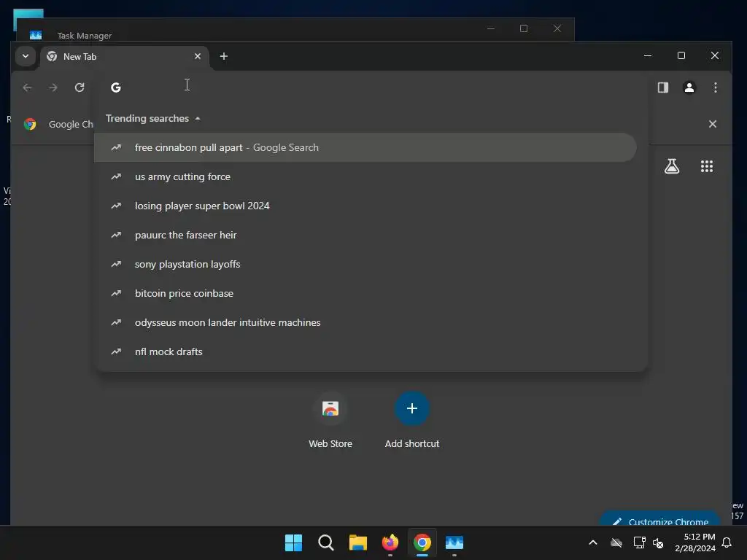Click the Google Chrome logo in infobar
Image resolution: width=747 pixels, height=560 pixels.
pyautogui.click(x=30, y=124)
